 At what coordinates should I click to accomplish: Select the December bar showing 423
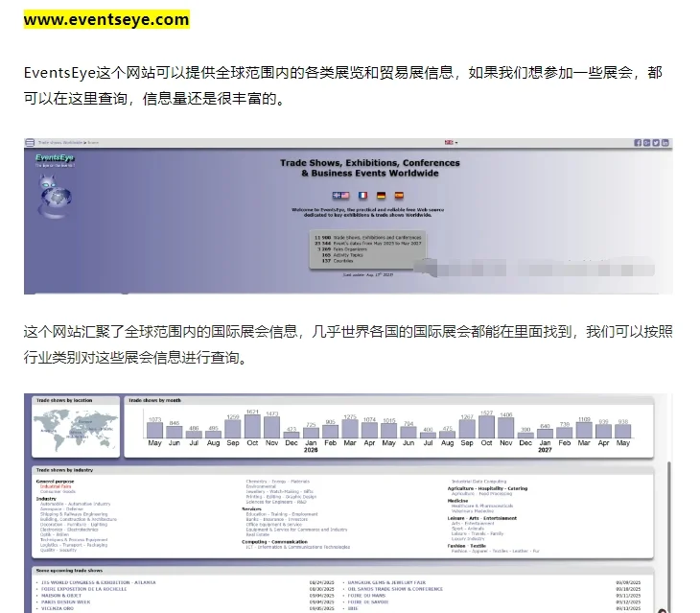pos(292,435)
